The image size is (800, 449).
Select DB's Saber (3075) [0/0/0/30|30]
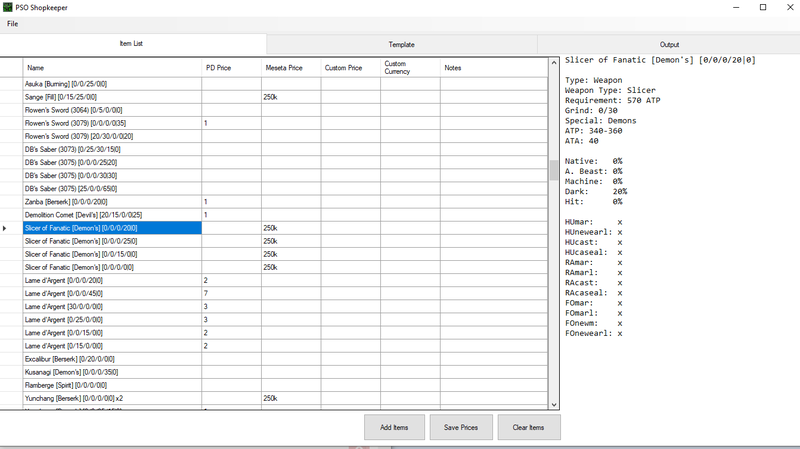point(112,176)
